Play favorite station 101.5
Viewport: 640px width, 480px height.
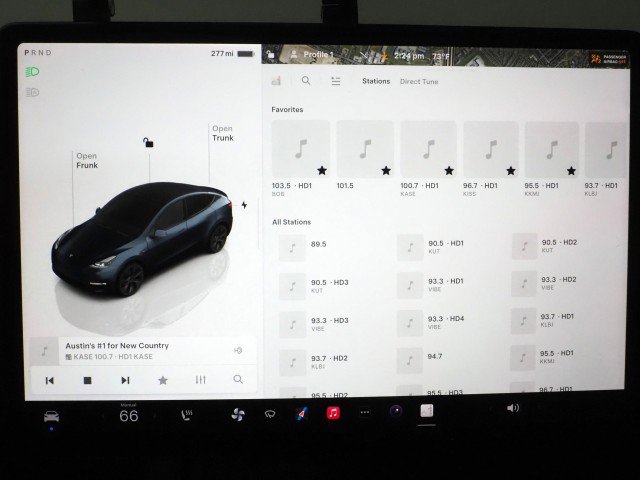click(365, 156)
